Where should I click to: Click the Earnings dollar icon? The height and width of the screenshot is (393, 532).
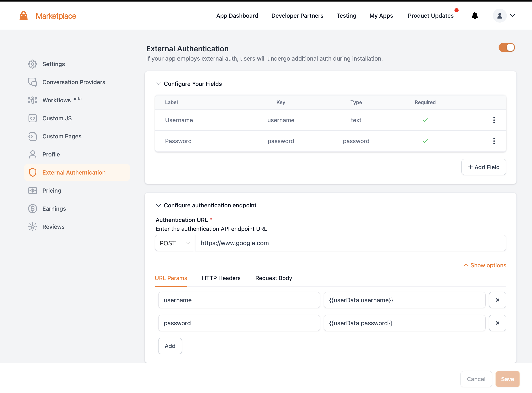click(x=33, y=209)
